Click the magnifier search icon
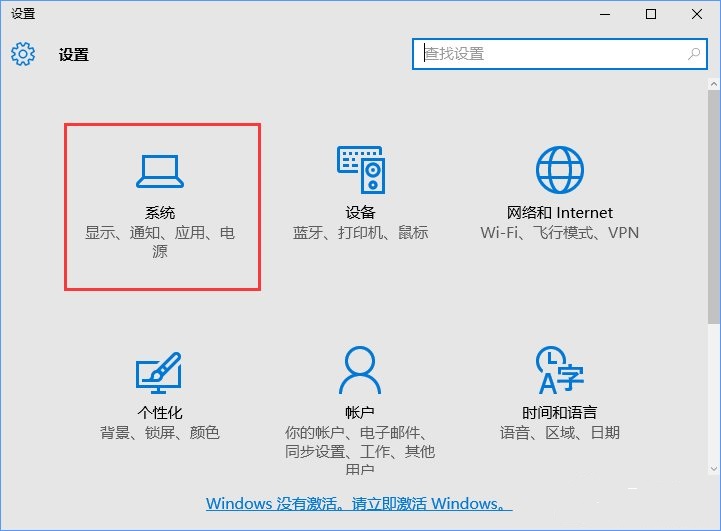 (694, 54)
